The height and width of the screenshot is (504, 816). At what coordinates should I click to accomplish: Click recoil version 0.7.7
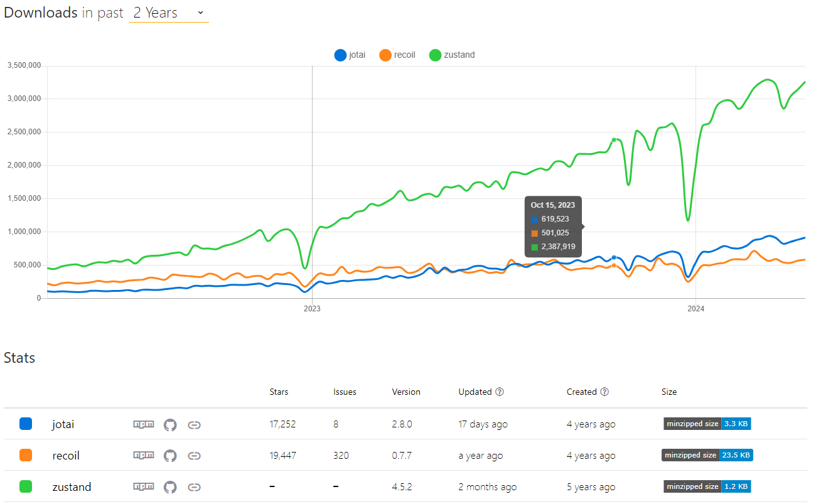(x=402, y=456)
